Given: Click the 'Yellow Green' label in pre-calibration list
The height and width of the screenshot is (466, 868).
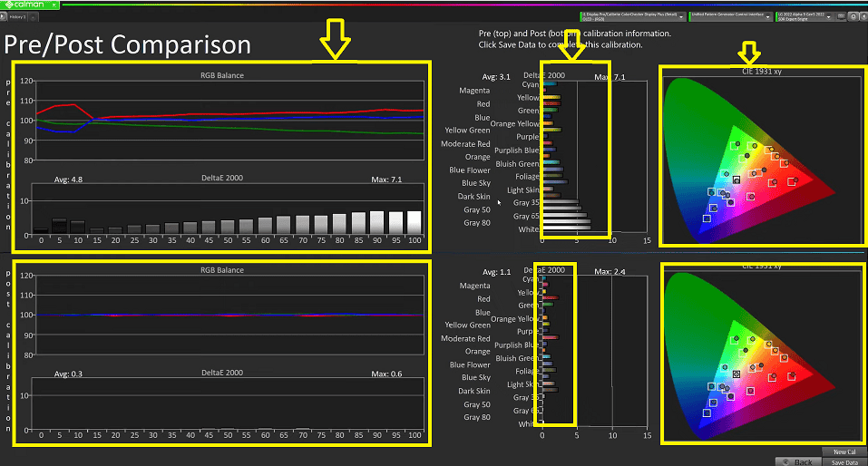Looking at the screenshot, I should tap(467, 130).
